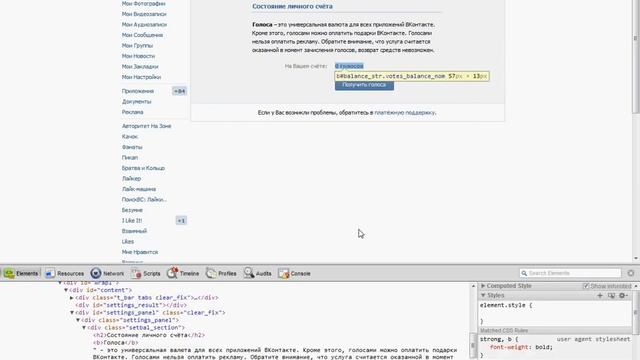Open the Авторитет На Зоне app link

(147, 126)
